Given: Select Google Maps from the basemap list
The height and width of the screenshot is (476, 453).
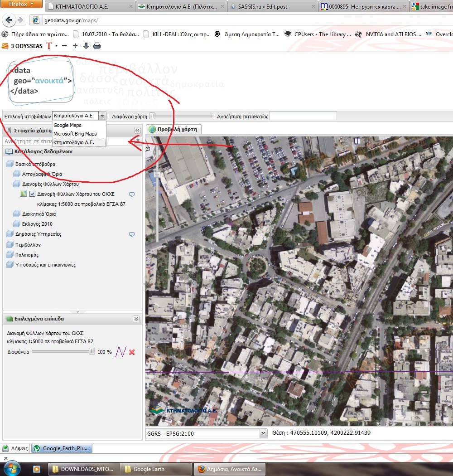Looking at the screenshot, I should [67, 125].
